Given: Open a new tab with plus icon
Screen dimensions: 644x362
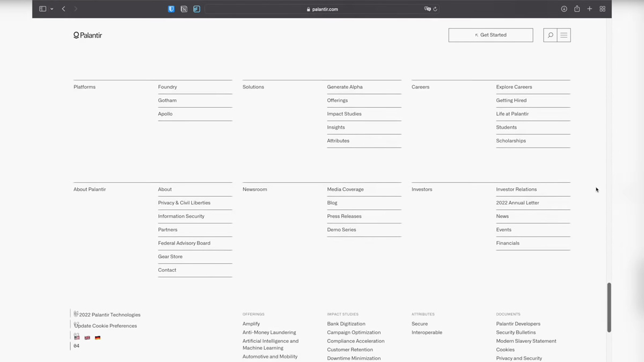Looking at the screenshot, I should pyautogui.click(x=589, y=9).
